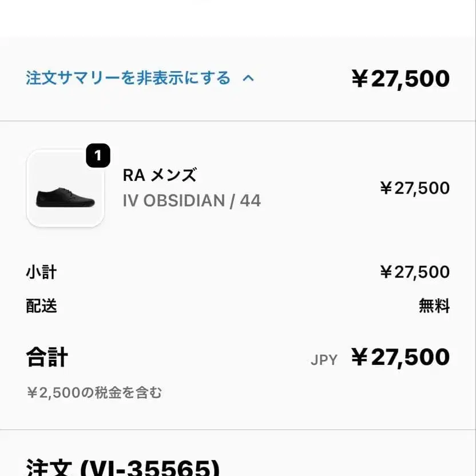Collapse the order summary chevron arrow
Screen dimensions: 476x476
(248, 78)
